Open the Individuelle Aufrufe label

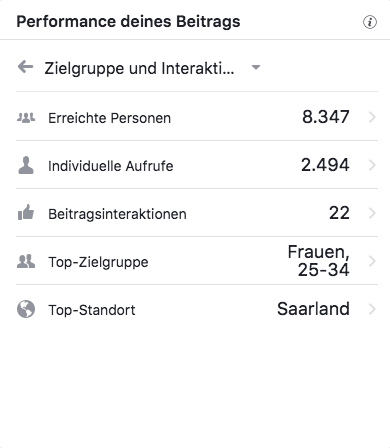(x=111, y=166)
